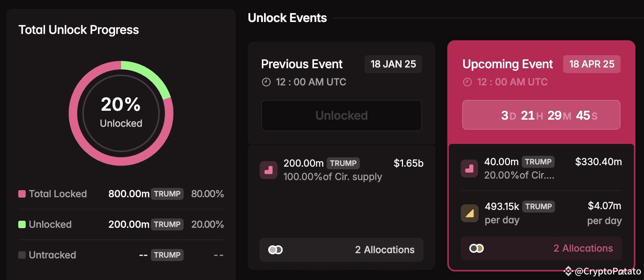Select the pink cliff unlock icon in Previous Event

click(x=269, y=170)
